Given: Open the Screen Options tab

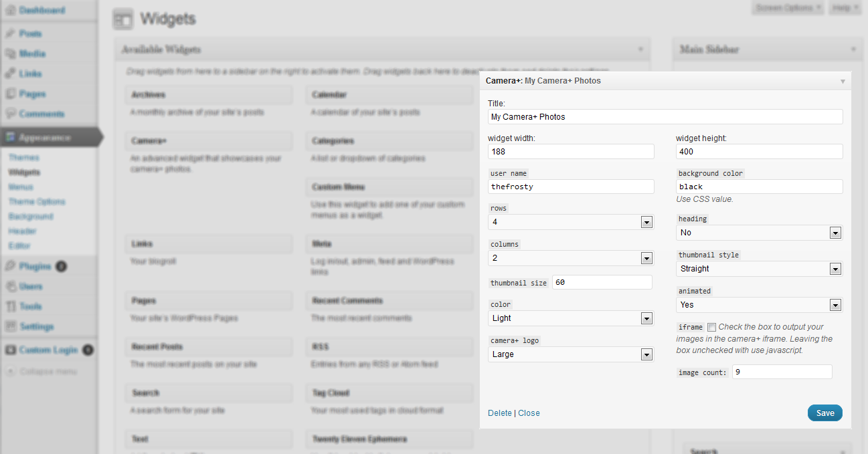Looking at the screenshot, I should point(788,8).
